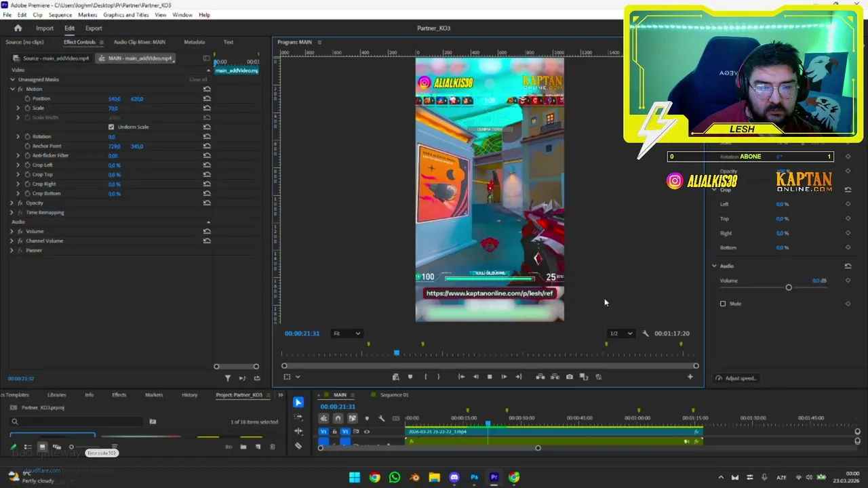Expand the Channel Volume effect
The image size is (868, 488).
pos(12,241)
